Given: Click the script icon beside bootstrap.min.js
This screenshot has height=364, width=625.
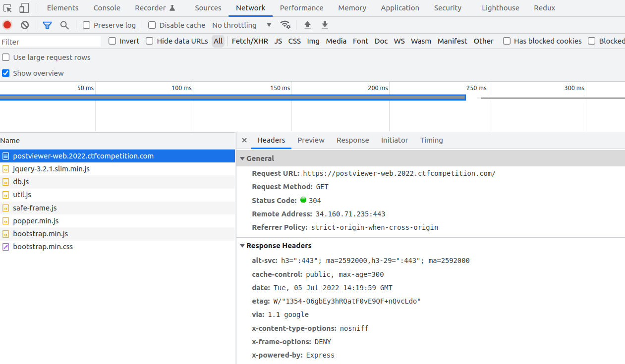Looking at the screenshot, I should (x=6, y=234).
